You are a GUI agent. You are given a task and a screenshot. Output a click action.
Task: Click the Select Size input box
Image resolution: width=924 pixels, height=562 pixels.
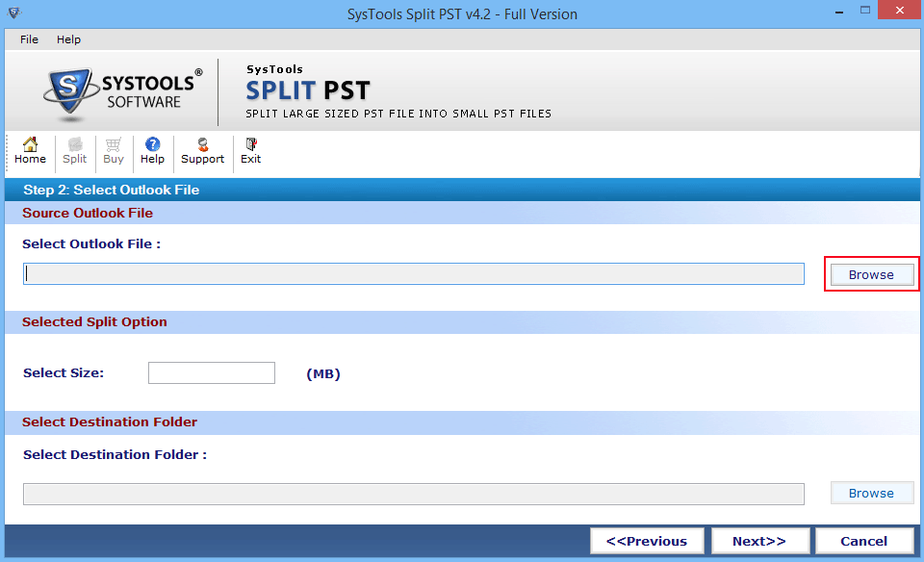pos(212,372)
